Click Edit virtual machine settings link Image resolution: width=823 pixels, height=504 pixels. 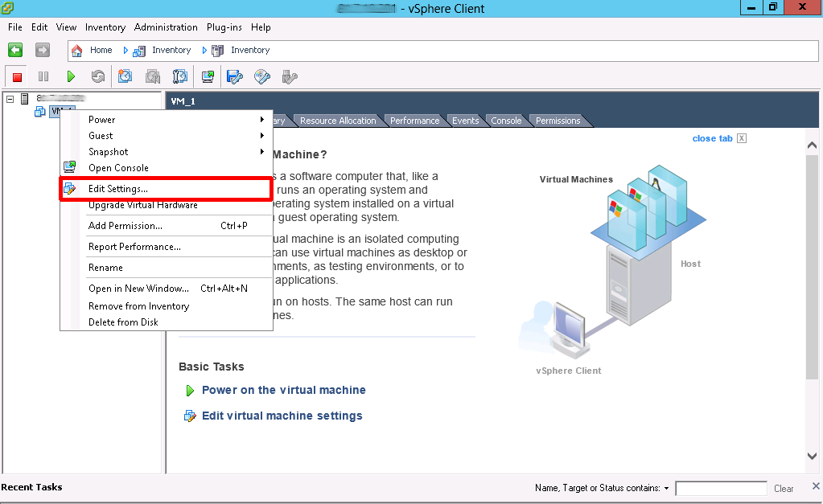[282, 416]
